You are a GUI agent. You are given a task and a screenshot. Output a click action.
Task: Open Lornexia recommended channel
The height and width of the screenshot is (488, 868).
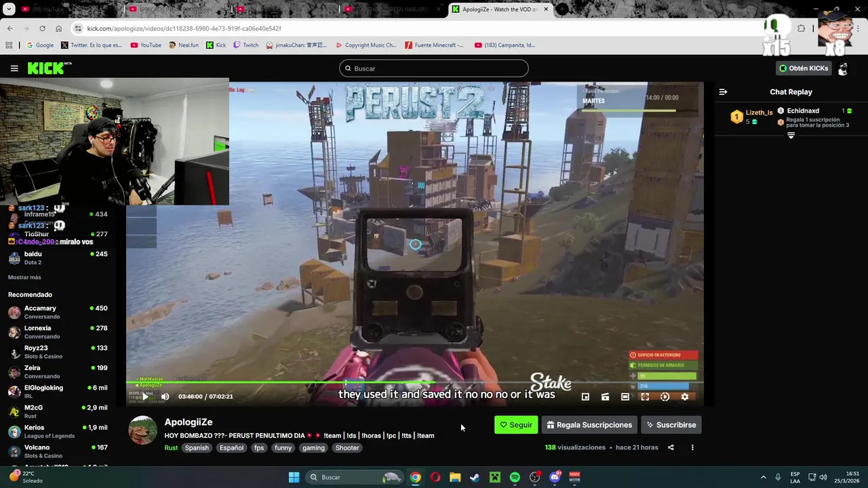pyautogui.click(x=58, y=332)
